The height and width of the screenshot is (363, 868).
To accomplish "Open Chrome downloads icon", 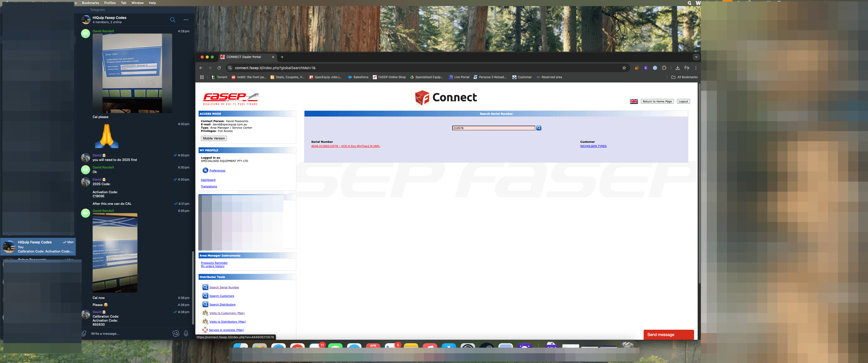I will pyautogui.click(x=677, y=68).
